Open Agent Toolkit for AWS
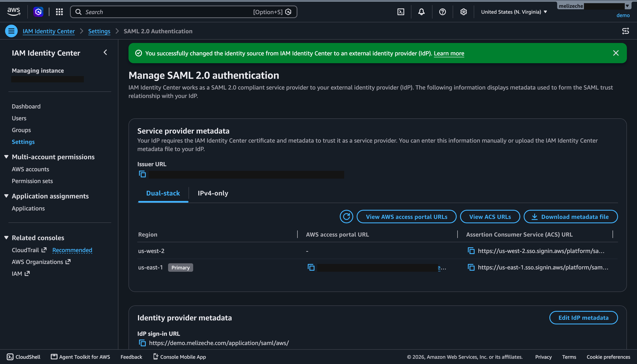Image resolution: width=637 pixels, height=364 pixels. 80,357
